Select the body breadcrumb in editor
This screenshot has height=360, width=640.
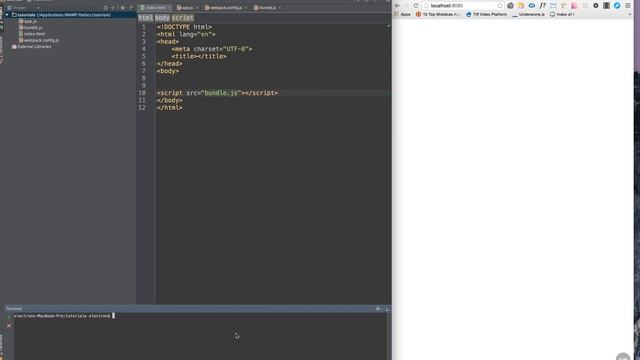click(x=162, y=18)
